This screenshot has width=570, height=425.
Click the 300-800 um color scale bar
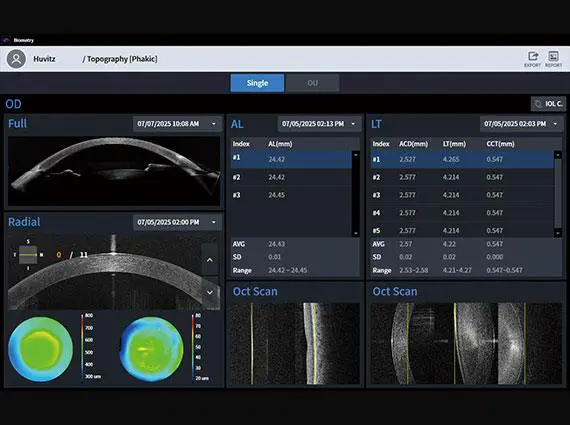point(83,347)
